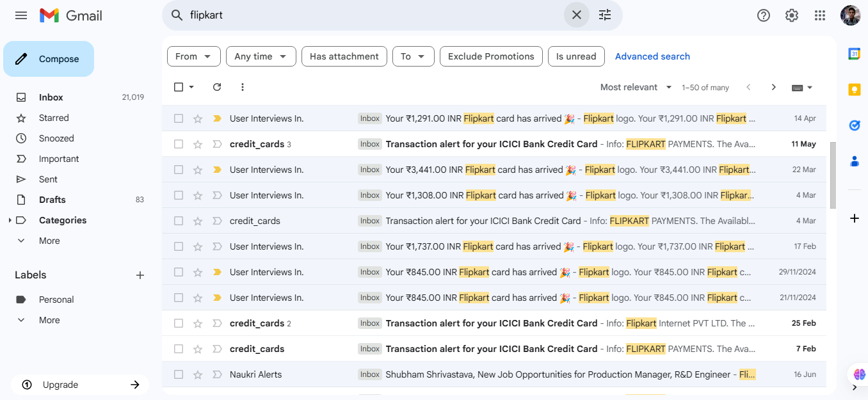Select the Naukri Alerts email checkbox
Image resolution: width=868 pixels, height=400 pixels.
tap(179, 374)
